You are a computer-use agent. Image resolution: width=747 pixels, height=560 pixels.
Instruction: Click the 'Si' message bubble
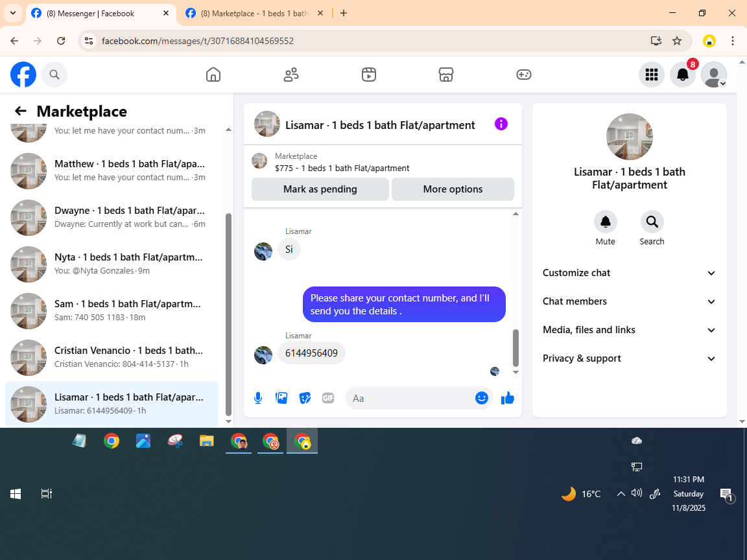(289, 249)
